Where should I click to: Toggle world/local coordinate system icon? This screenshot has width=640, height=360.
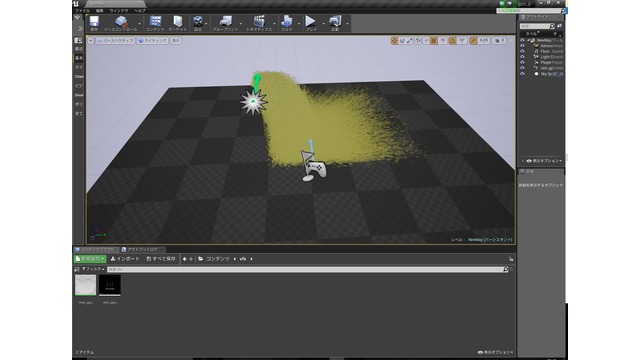[x=418, y=40]
